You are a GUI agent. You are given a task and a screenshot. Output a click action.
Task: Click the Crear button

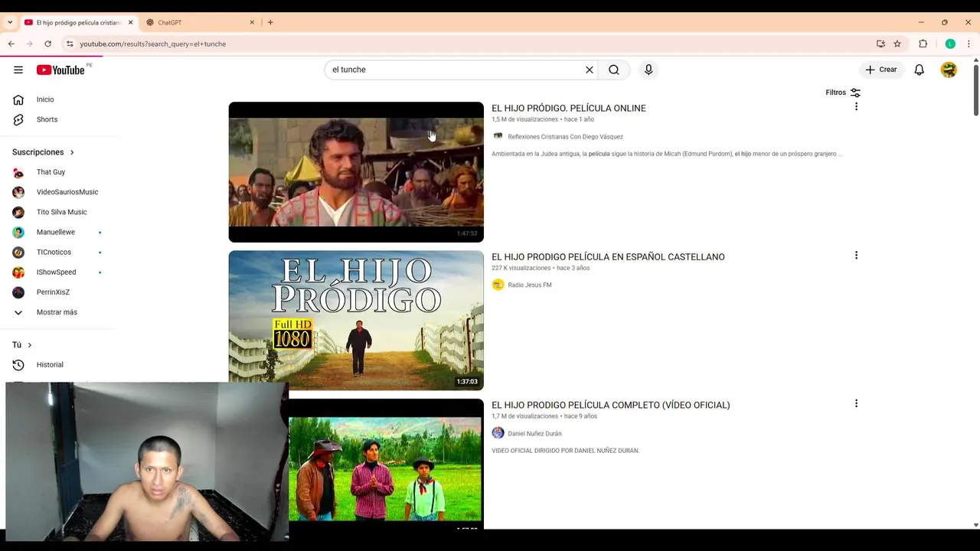point(881,70)
